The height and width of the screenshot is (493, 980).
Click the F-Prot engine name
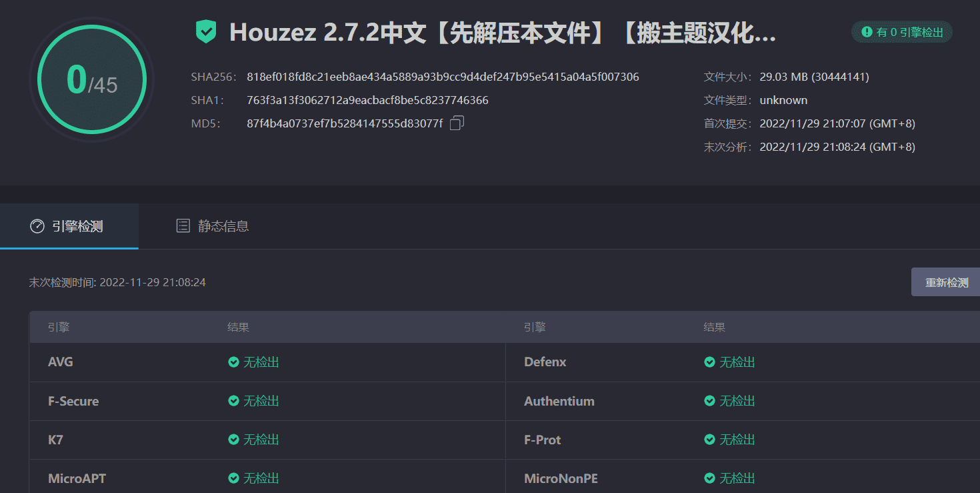[x=543, y=440]
